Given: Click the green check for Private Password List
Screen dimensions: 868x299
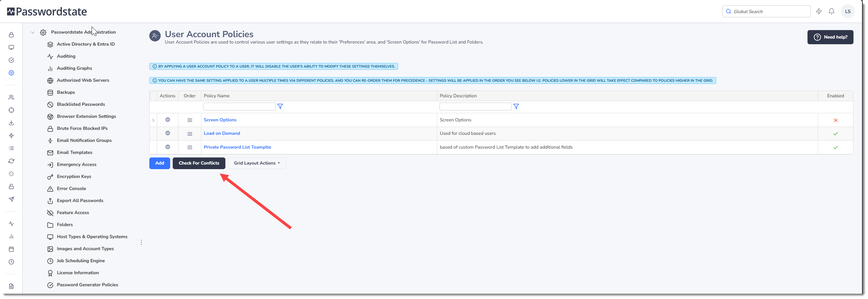Looking at the screenshot, I should (836, 148).
